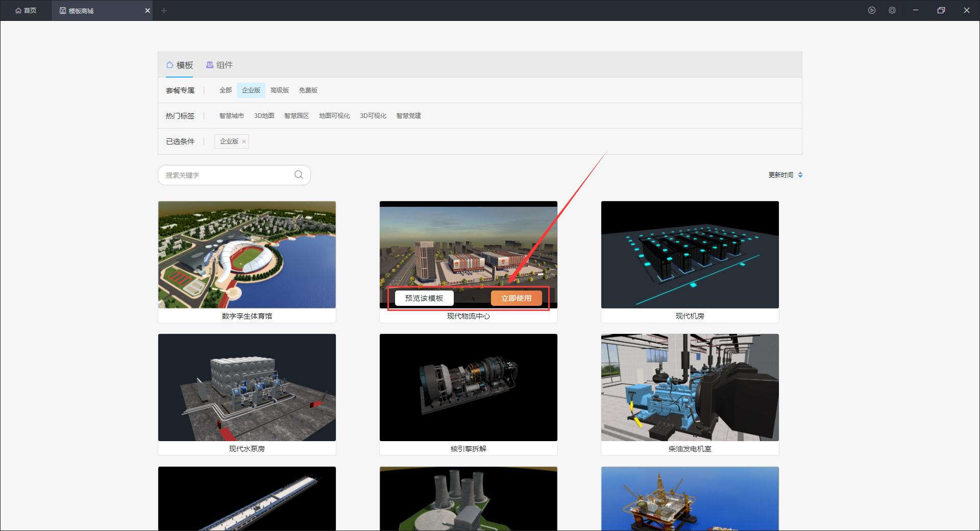Click the 现代物流中心 title text

469,316
